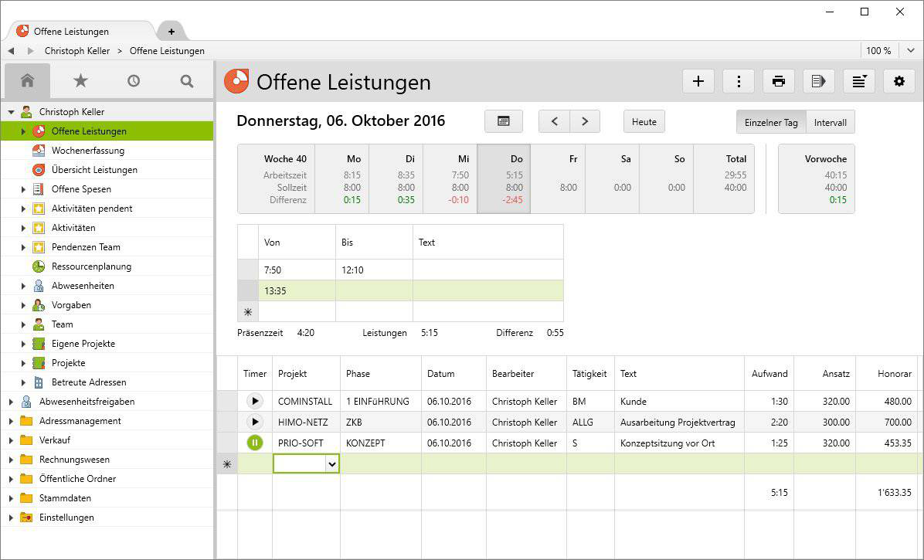Go to next day arrow
This screenshot has height=560, width=924.
pyautogui.click(x=585, y=121)
